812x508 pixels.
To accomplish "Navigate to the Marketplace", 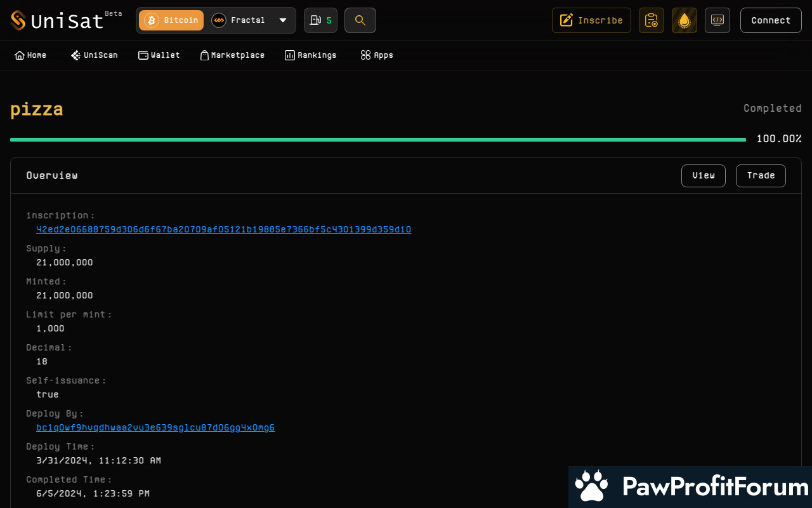I will click(232, 55).
